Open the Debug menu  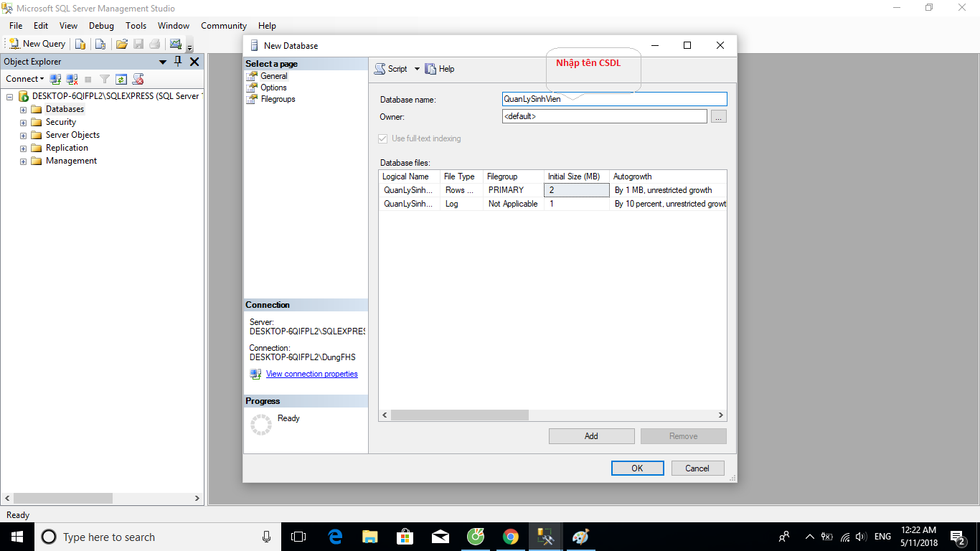coord(101,25)
